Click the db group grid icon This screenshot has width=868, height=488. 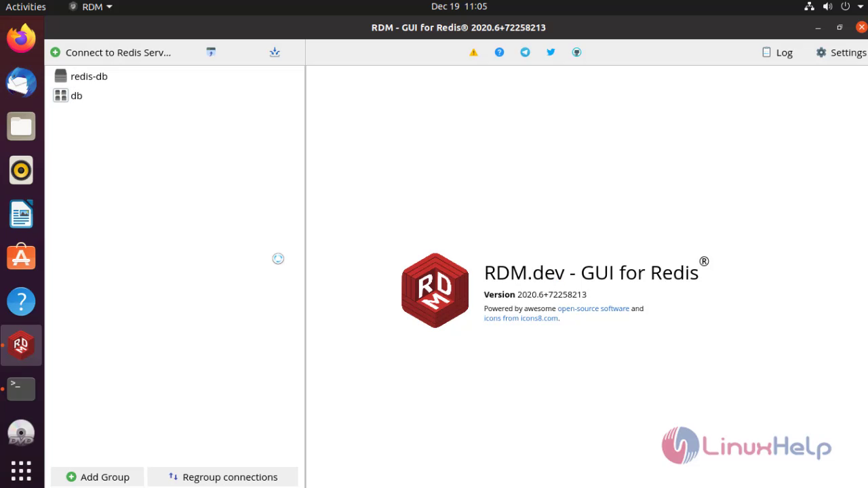[60, 96]
